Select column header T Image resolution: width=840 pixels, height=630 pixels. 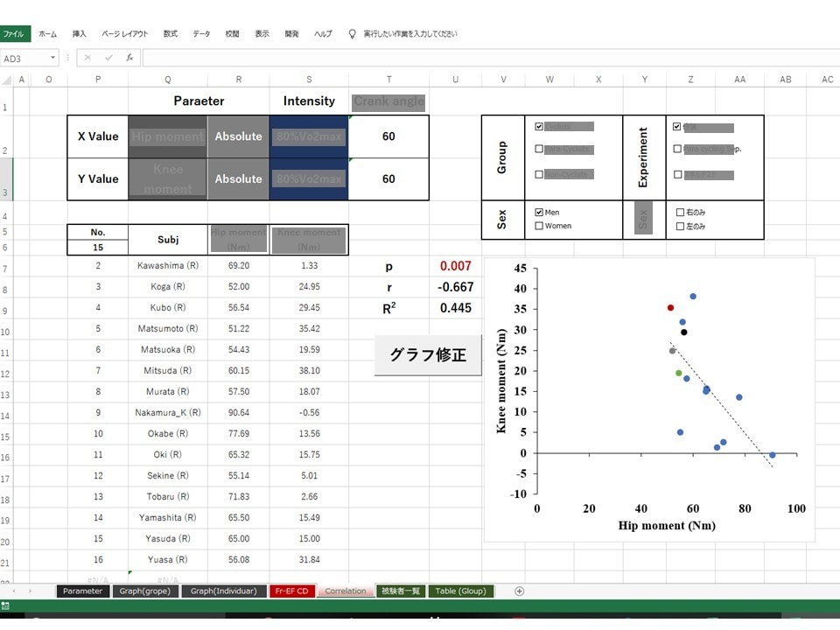point(388,80)
